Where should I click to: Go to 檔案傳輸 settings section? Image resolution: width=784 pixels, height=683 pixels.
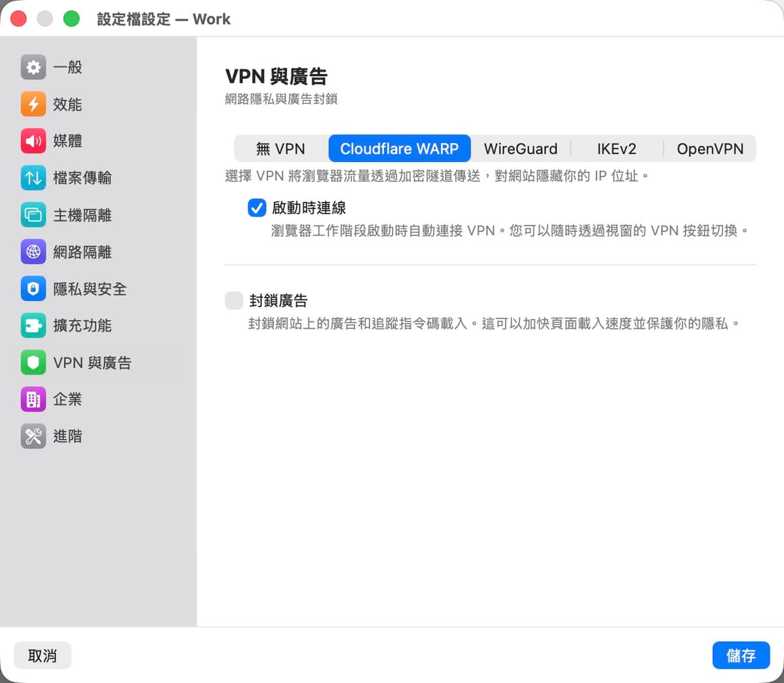click(x=98, y=178)
